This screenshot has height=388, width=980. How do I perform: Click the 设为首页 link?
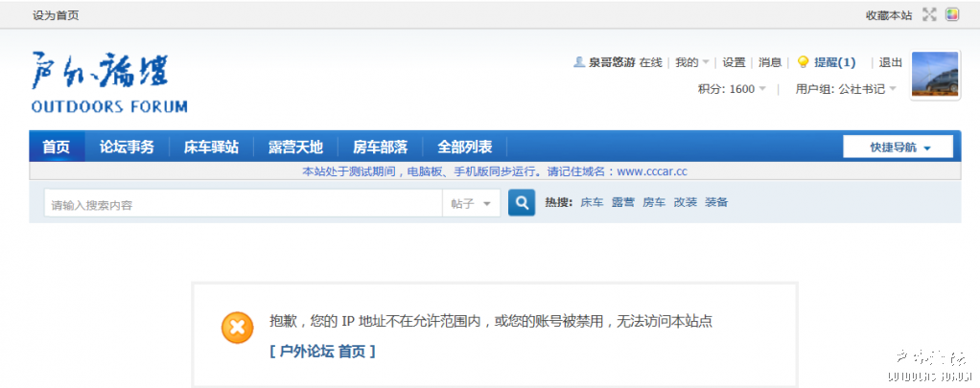(56, 15)
